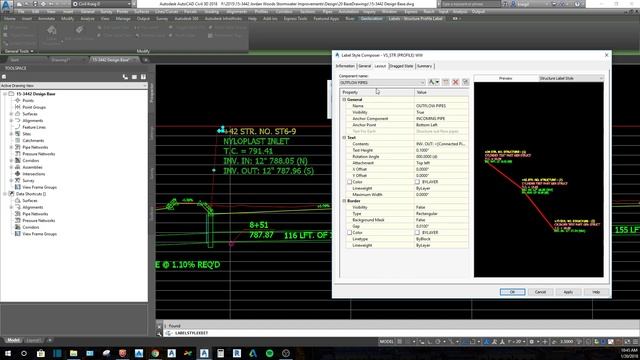Collapse the Data Shortcuts tree node

[x=5, y=194]
